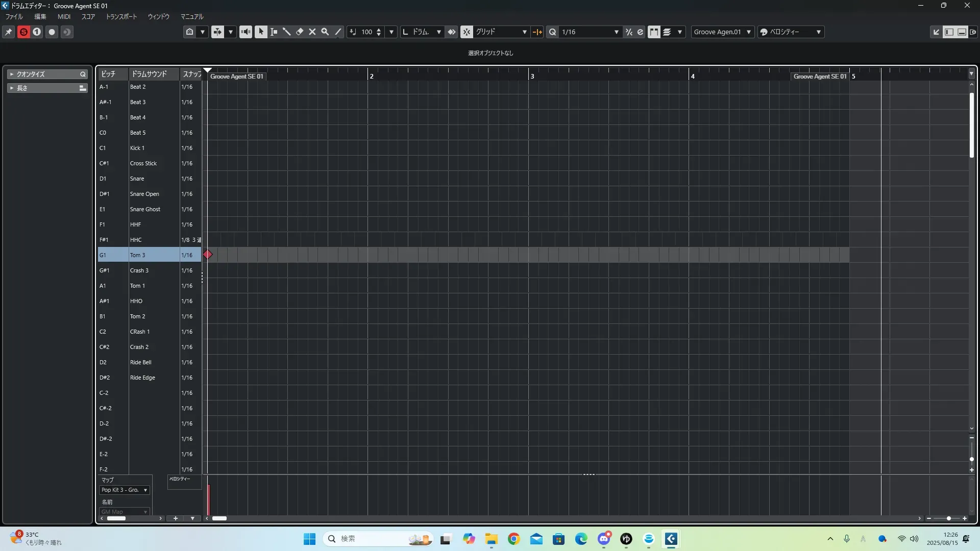Click the horizontal zoom slider handle

click(948, 518)
